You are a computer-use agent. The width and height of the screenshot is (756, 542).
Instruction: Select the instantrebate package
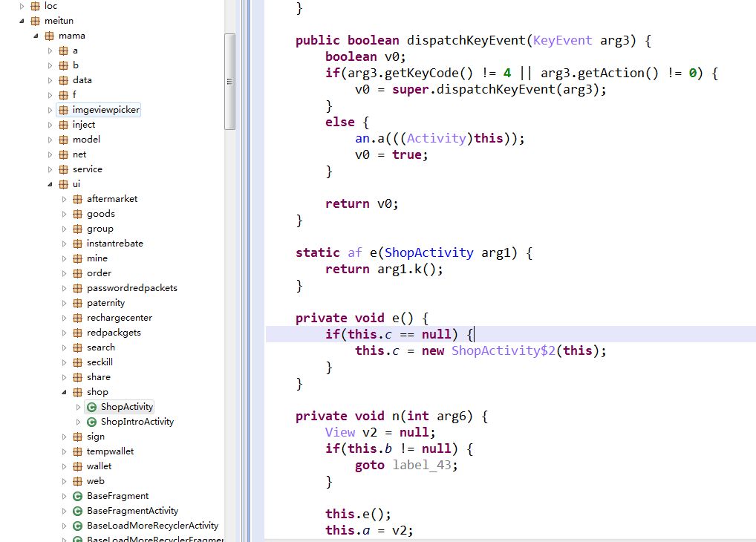click(115, 244)
